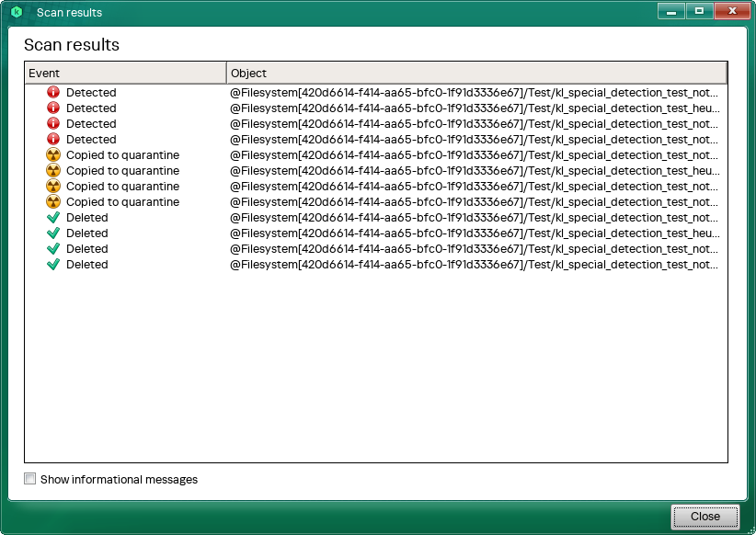This screenshot has width=756, height=535.
Task: Select the quarantined object path ending in heu
Action: 474,171
